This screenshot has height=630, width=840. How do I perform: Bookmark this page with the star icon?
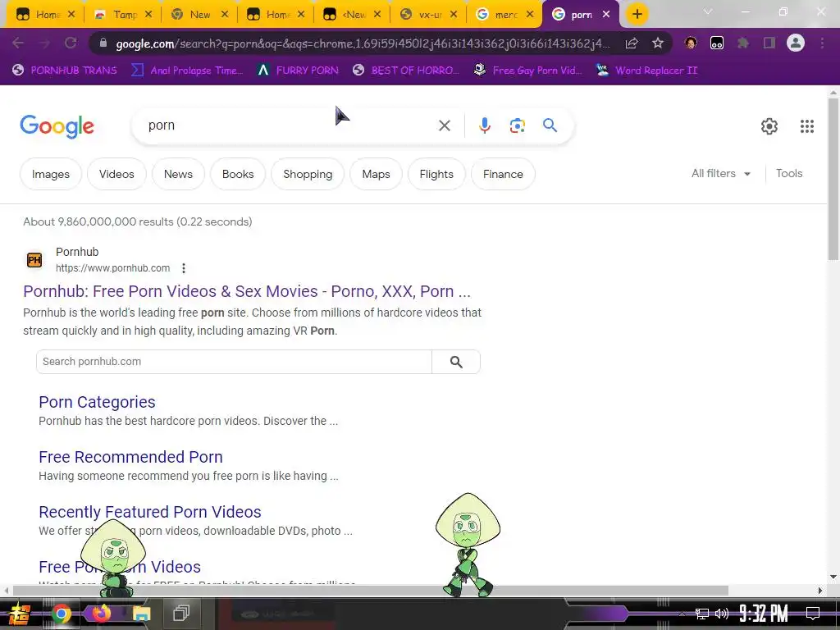(658, 43)
